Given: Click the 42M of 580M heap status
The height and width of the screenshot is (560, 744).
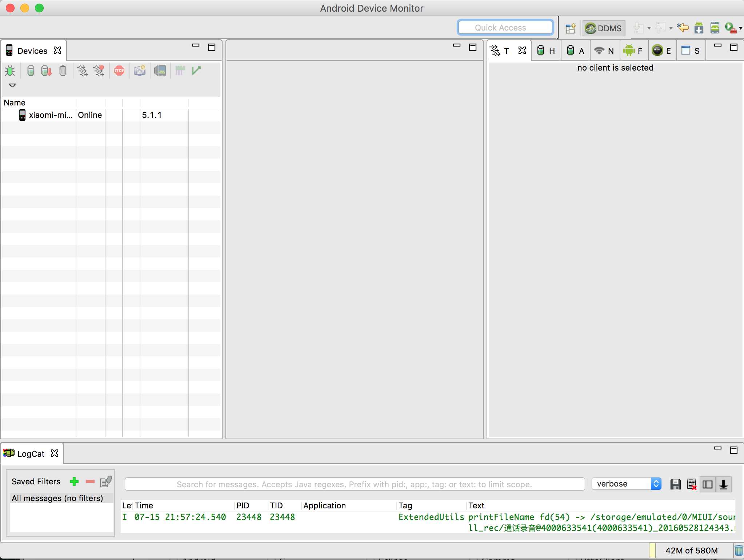Looking at the screenshot, I should coord(692,551).
